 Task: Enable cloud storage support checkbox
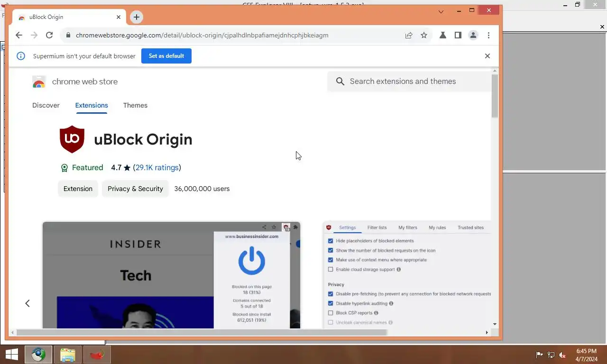[x=331, y=269]
